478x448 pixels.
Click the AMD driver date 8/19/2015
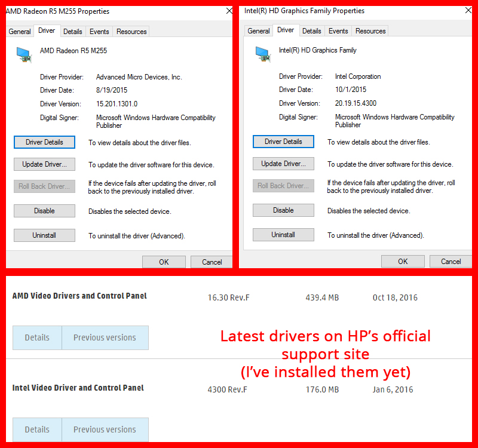click(x=112, y=90)
